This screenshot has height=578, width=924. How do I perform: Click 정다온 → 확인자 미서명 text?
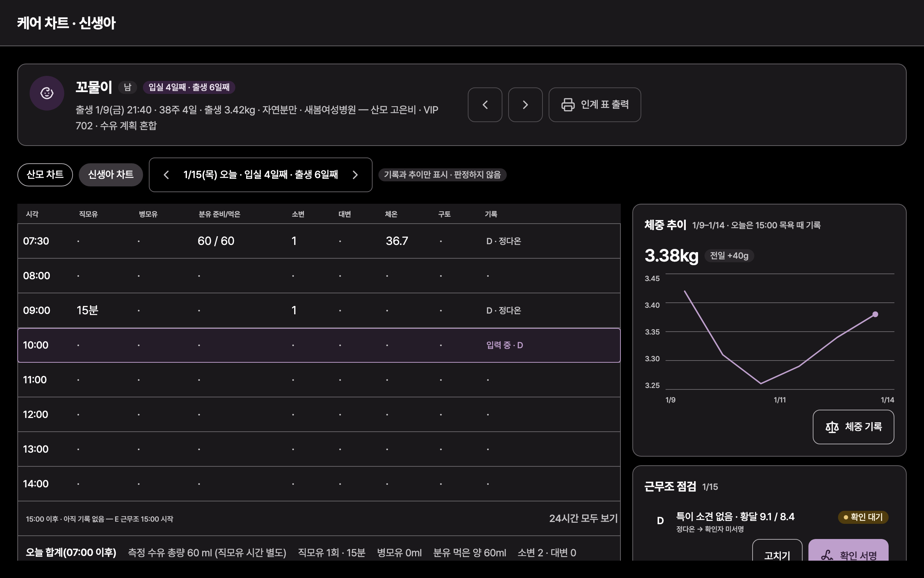710,530
